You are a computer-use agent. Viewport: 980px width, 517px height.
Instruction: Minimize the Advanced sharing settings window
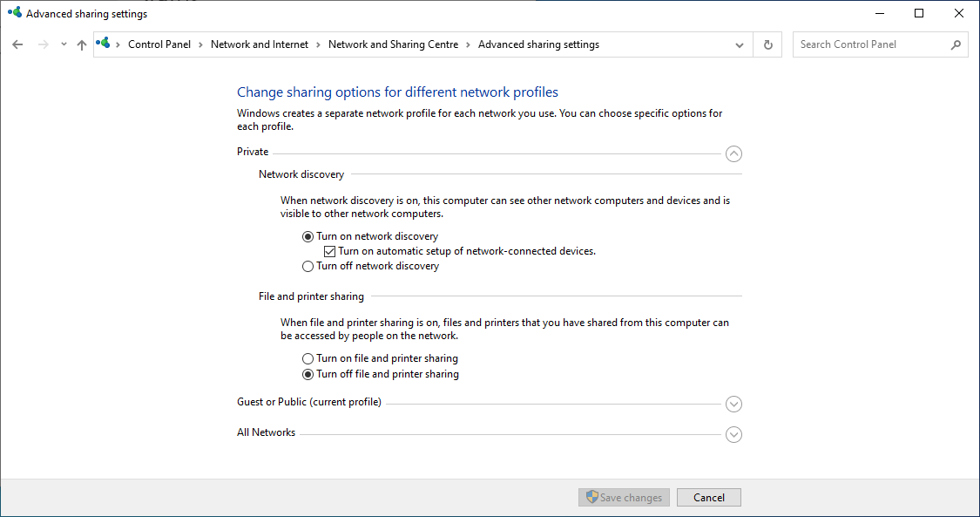[x=879, y=13]
